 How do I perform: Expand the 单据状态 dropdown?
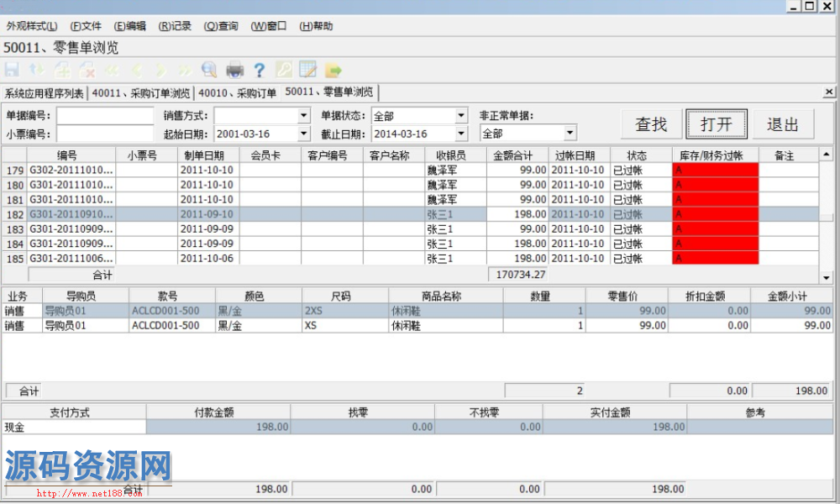point(461,116)
